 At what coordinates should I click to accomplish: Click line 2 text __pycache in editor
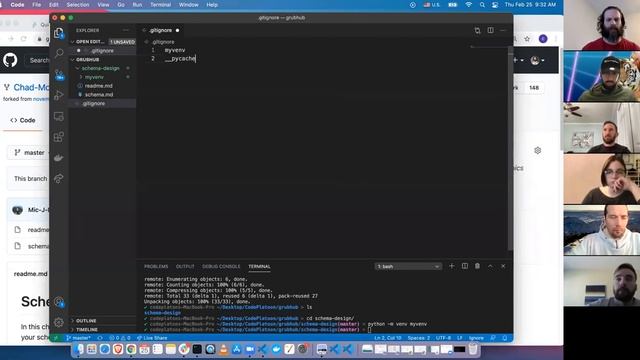(180, 59)
